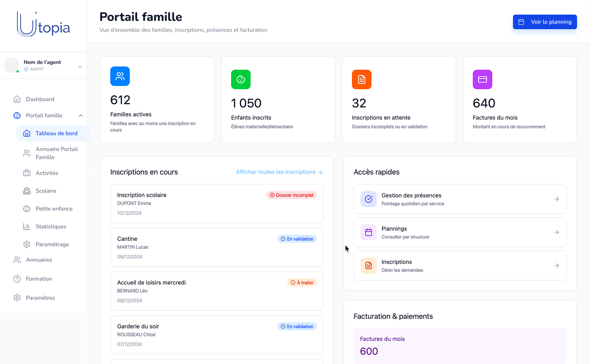
Task: Click the Activités icon in sidebar
Action: 26,173
